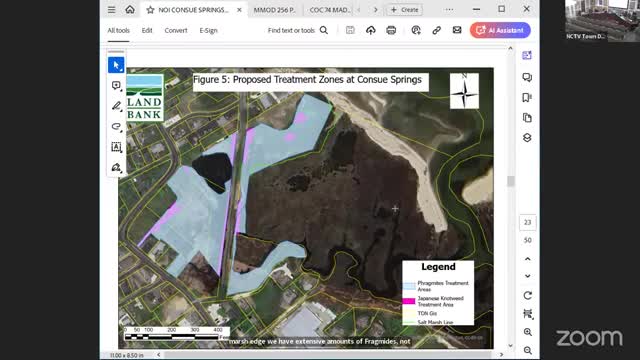Open the E-Sign menu item

tap(208, 31)
